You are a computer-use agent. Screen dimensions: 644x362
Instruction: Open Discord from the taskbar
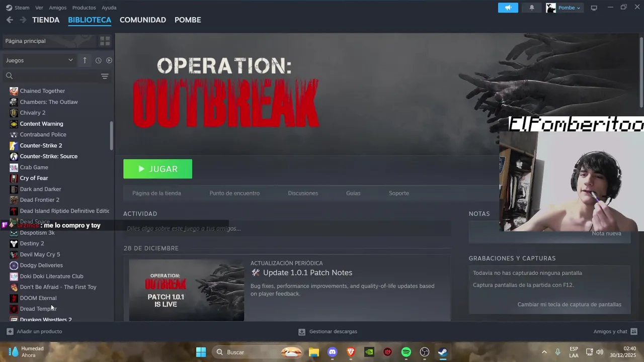pos(332,352)
